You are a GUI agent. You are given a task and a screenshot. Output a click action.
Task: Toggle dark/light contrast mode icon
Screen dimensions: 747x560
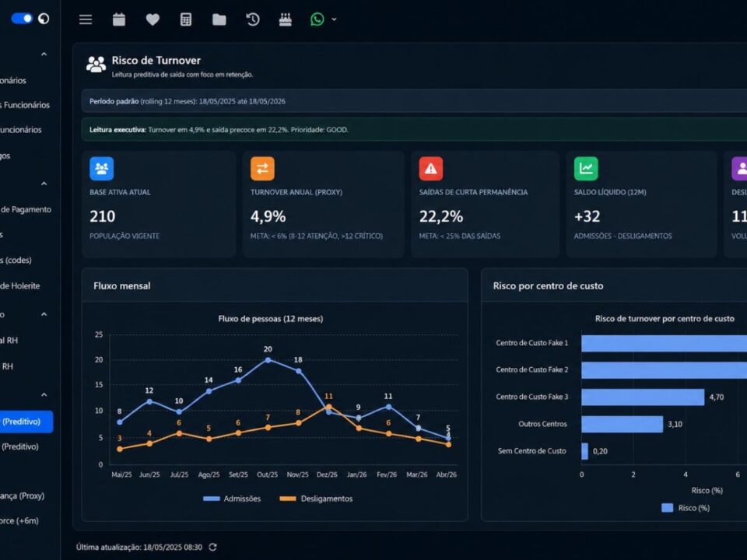click(44, 19)
